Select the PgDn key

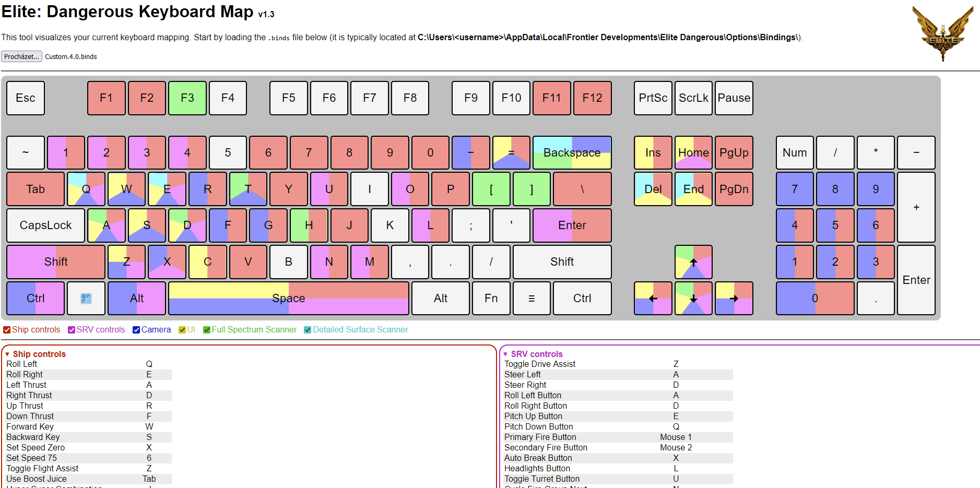(x=734, y=189)
